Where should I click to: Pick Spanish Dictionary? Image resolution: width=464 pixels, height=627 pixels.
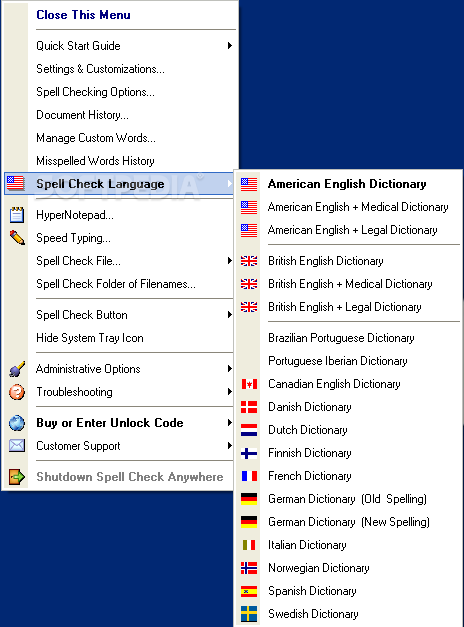click(312, 591)
